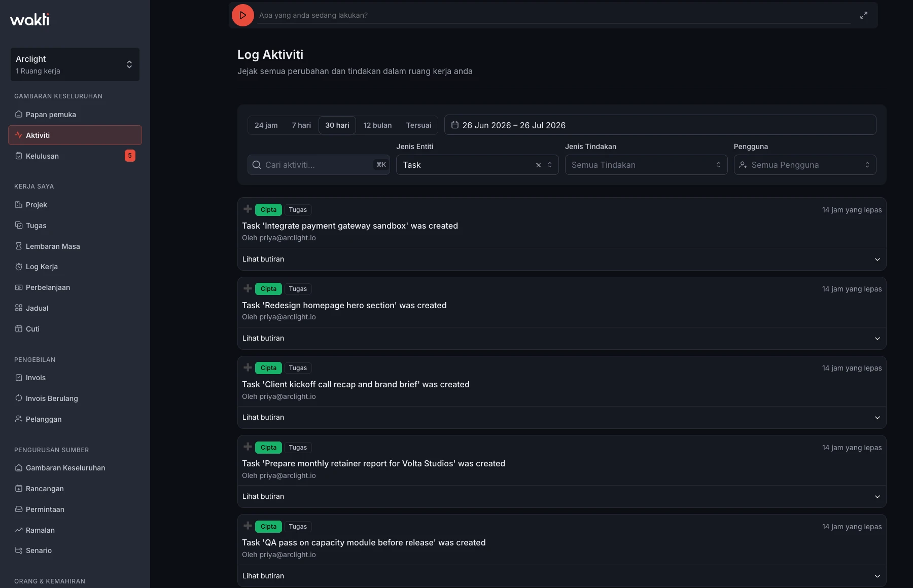
Task: Open Invois Berulang in the sidebar
Action: pos(75,398)
